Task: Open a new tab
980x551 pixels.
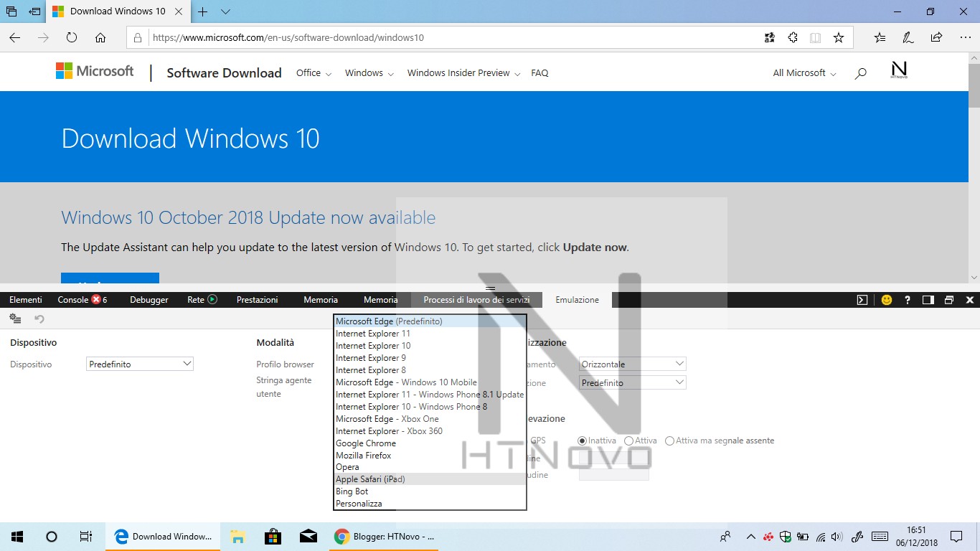Action: pyautogui.click(x=203, y=11)
